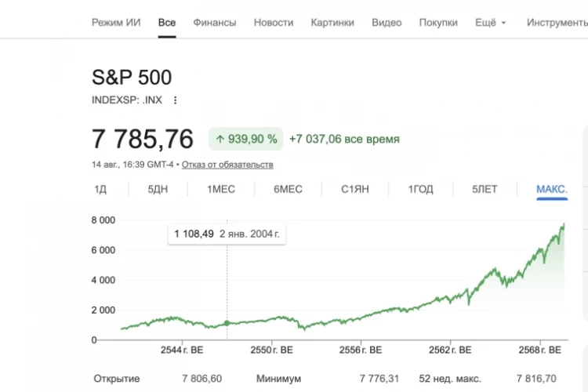Follow the Отказ от обязательств link
Screen dimensions: 588x392
[x=227, y=165]
